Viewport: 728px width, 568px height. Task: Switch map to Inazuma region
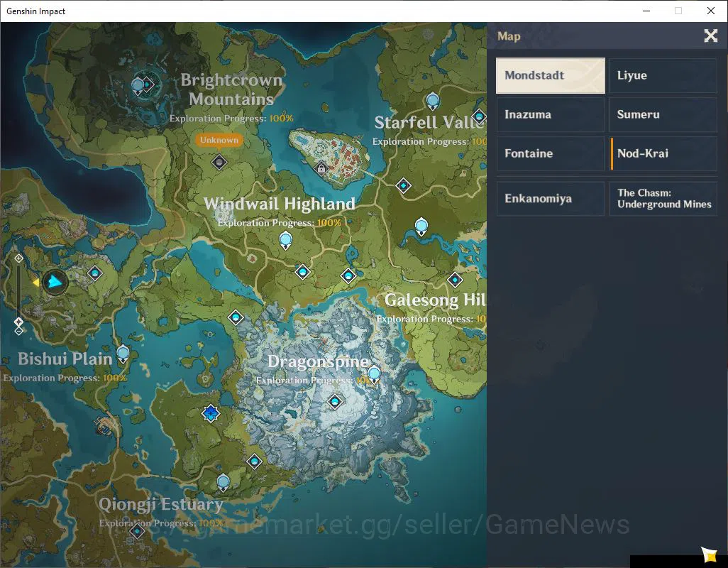[x=550, y=115]
